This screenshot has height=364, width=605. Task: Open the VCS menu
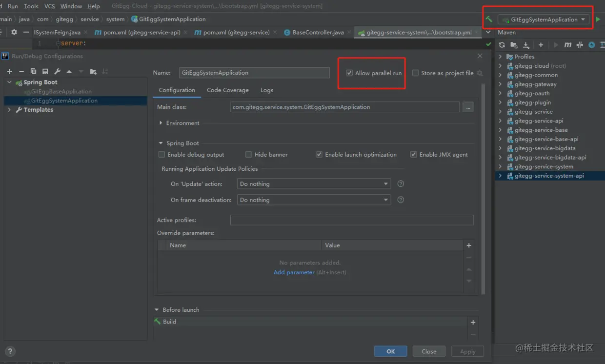point(49,6)
